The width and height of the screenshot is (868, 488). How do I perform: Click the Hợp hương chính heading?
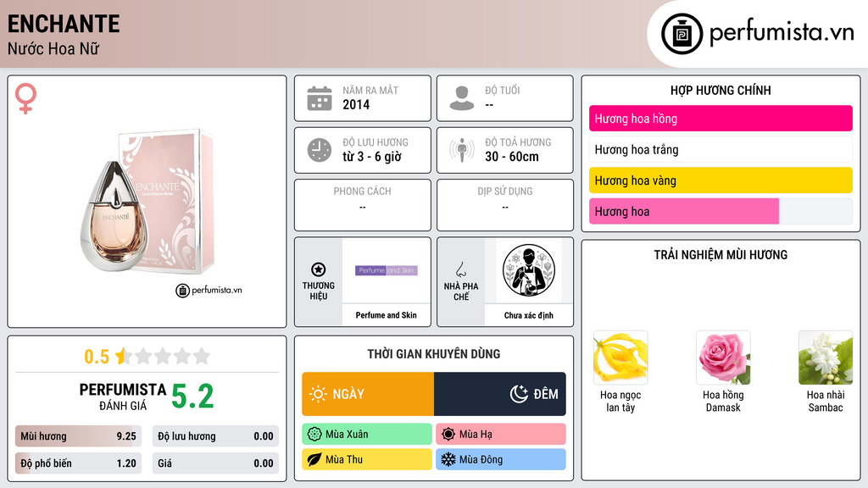coord(721,90)
